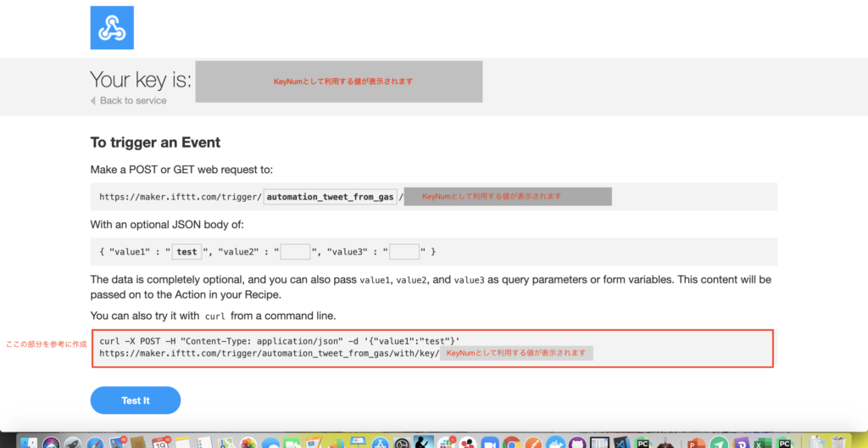The width and height of the screenshot is (868, 448).
Task: Focus the empty value2 input box
Action: [295, 252]
